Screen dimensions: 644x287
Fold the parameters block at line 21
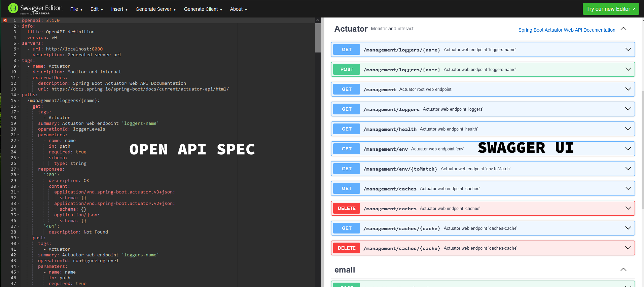[x=19, y=135]
